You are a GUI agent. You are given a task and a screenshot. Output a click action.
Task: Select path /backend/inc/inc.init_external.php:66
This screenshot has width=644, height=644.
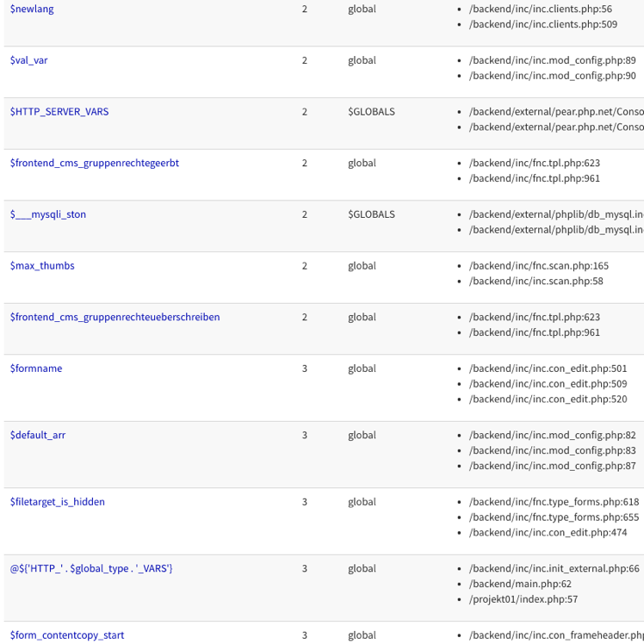(554, 568)
